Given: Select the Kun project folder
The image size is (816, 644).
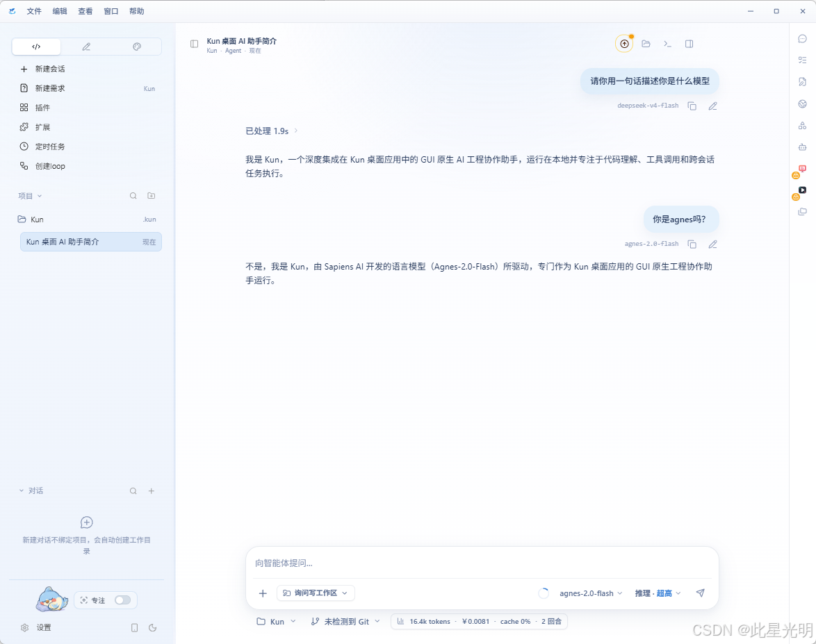Looking at the screenshot, I should point(88,220).
